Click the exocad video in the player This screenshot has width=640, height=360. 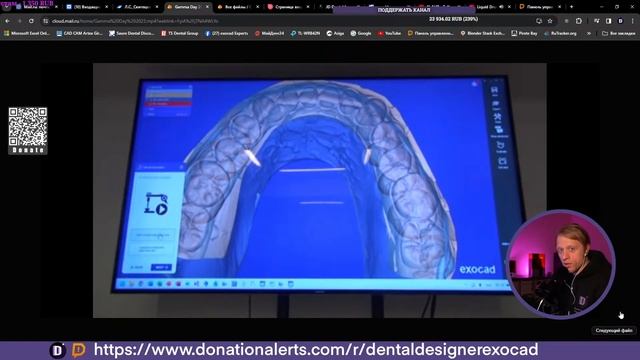pyautogui.click(x=320, y=190)
